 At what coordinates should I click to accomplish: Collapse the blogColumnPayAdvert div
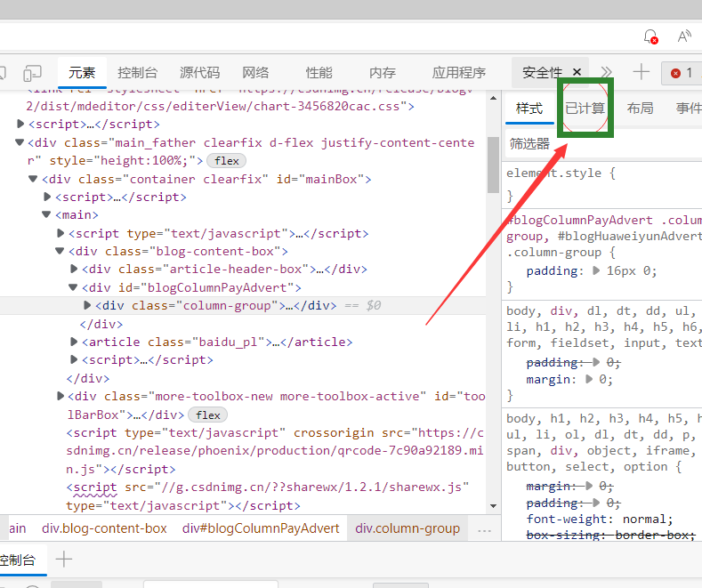[x=73, y=287]
